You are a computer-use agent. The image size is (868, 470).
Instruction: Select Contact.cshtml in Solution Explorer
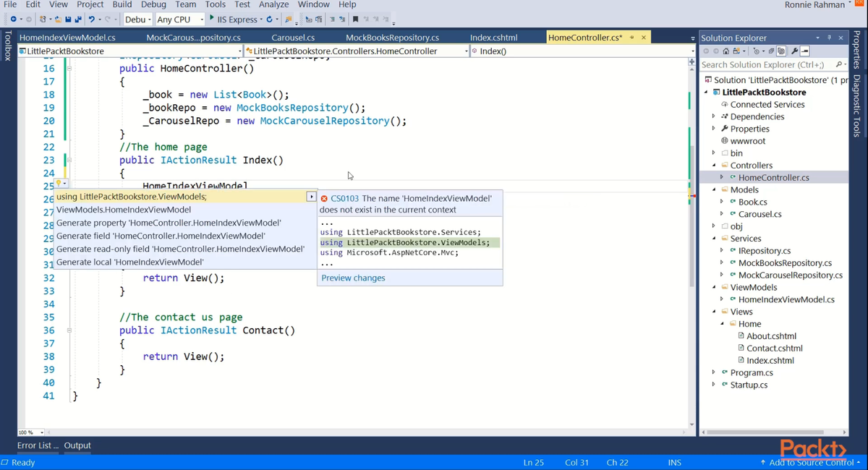tap(775, 348)
